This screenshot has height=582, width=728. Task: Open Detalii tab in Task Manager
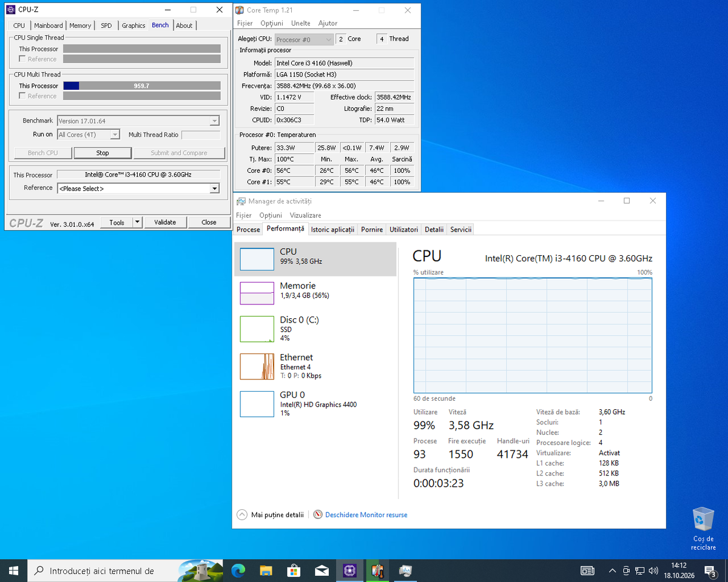point(434,230)
